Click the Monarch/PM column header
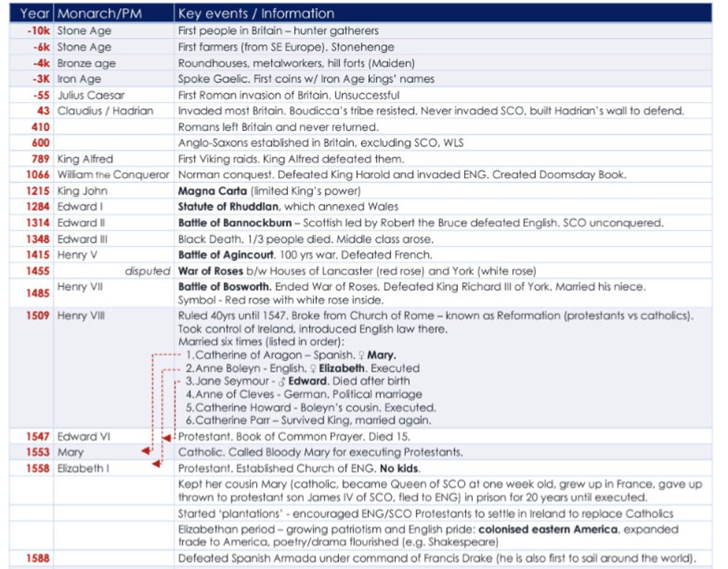Screen dimensions: 728x569 click(x=100, y=13)
